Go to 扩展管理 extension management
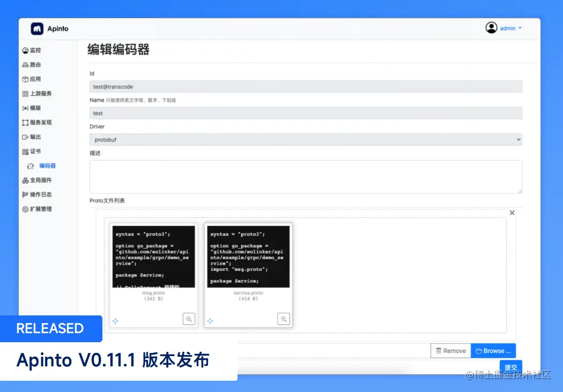 click(x=37, y=209)
